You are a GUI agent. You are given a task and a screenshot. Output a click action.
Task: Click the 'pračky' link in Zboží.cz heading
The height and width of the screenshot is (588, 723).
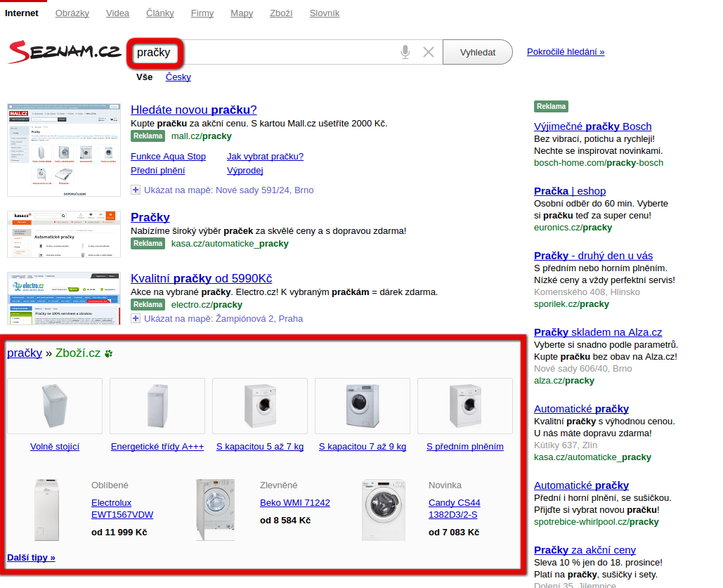[x=25, y=353]
